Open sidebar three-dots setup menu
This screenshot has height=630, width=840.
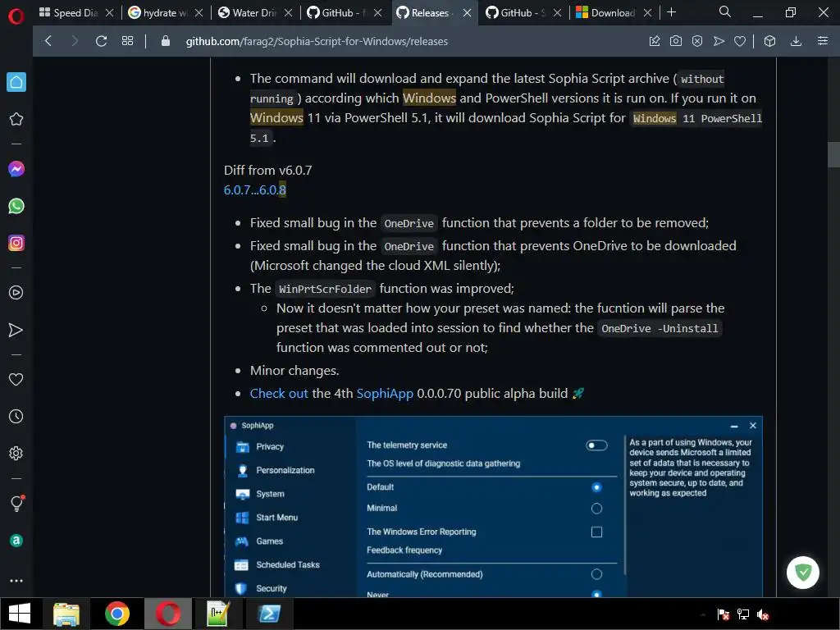[16, 581]
